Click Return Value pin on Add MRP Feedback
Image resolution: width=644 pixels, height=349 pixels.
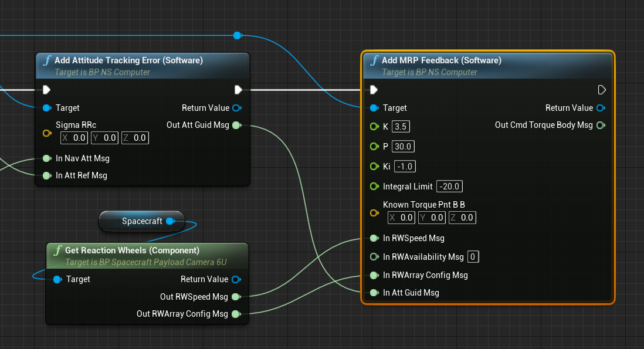[x=601, y=108]
